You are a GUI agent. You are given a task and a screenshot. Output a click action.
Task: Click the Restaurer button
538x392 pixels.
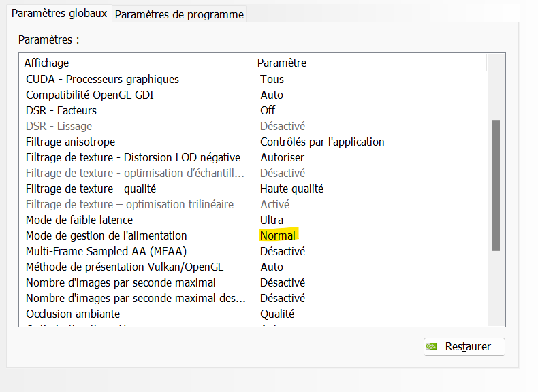pyautogui.click(x=464, y=346)
